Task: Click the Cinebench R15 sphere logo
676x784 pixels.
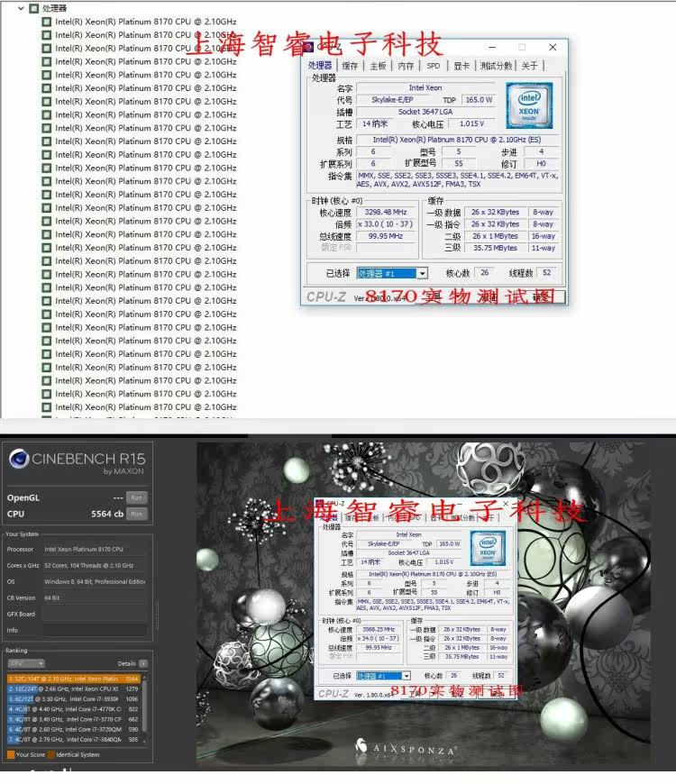Action: [x=19, y=459]
